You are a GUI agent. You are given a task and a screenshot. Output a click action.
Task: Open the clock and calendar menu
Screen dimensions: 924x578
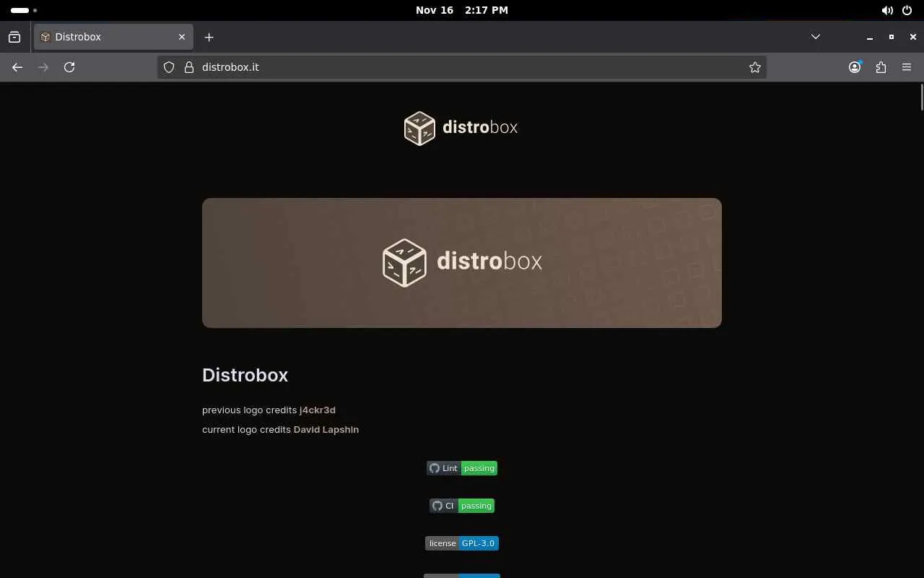462,10
